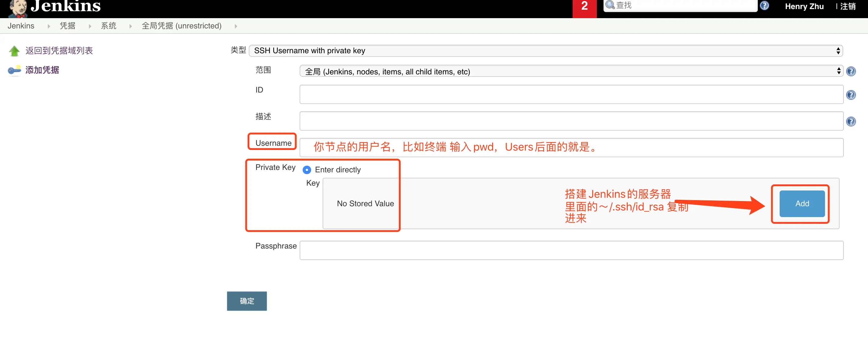Open help icon for ID field
Viewport: 868px width, 361px height.
pos(850,95)
